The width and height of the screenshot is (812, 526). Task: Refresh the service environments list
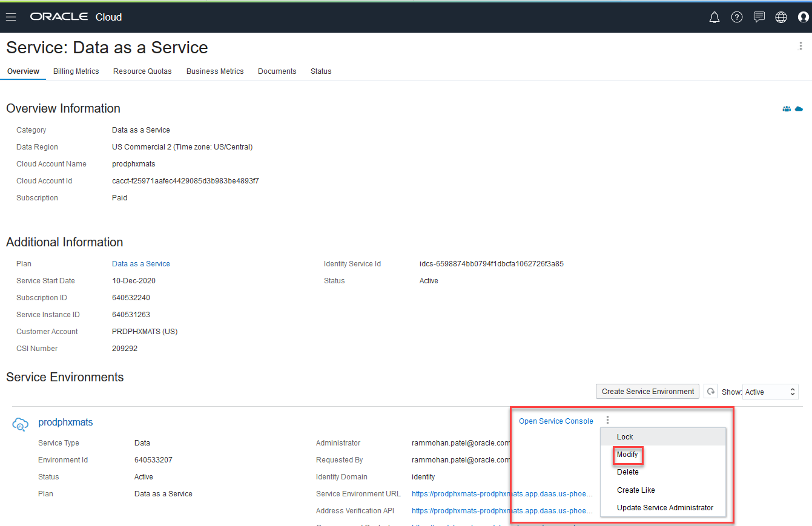(711, 392)
